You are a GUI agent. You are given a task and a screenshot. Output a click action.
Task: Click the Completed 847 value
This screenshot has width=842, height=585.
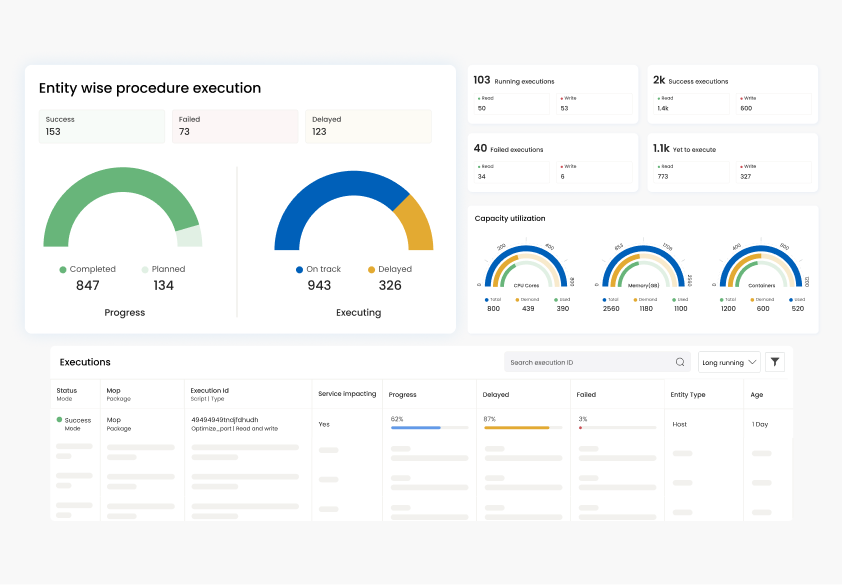88,286
